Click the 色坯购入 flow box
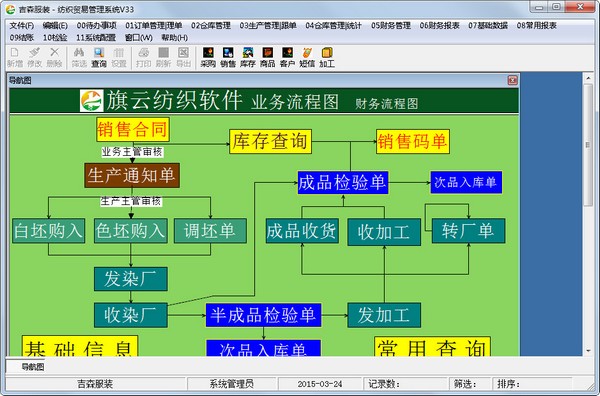 (130, 231)
